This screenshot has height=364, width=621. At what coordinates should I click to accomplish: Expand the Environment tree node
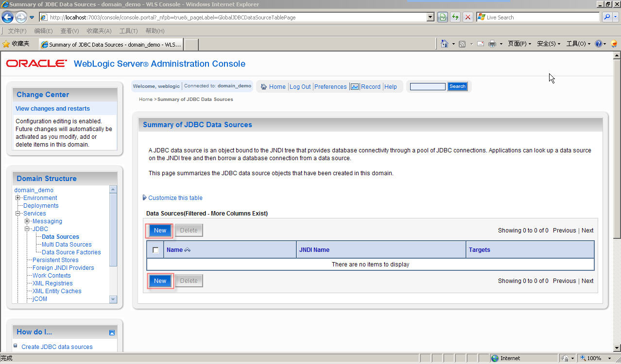pos(18,198)
